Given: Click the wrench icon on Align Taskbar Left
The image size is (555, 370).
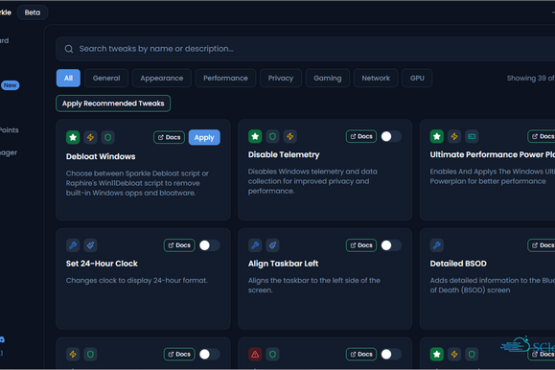Looking at the screenshot, I should pos(255,245).
